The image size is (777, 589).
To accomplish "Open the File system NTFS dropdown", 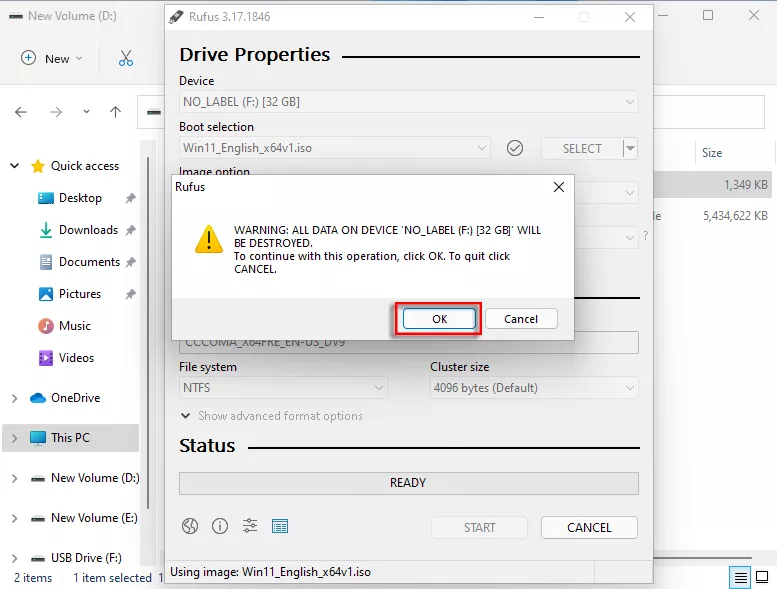I will pos(283,388).
